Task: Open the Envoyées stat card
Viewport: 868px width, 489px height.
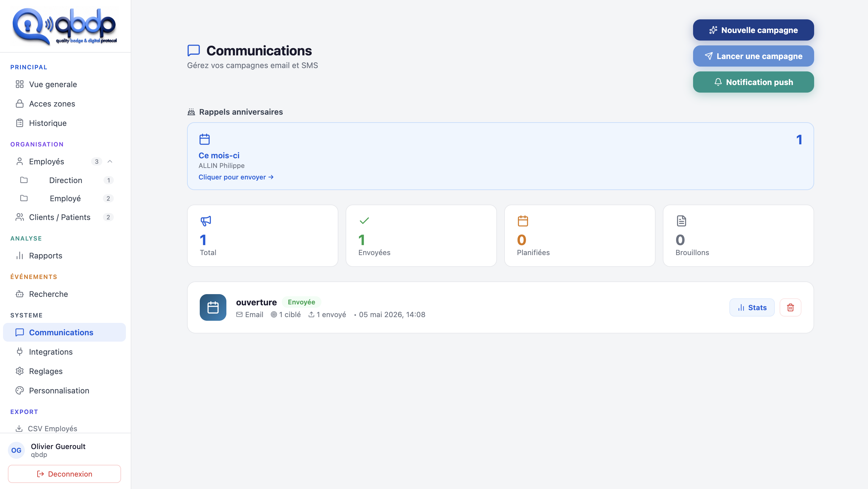Action: (421, 235)
